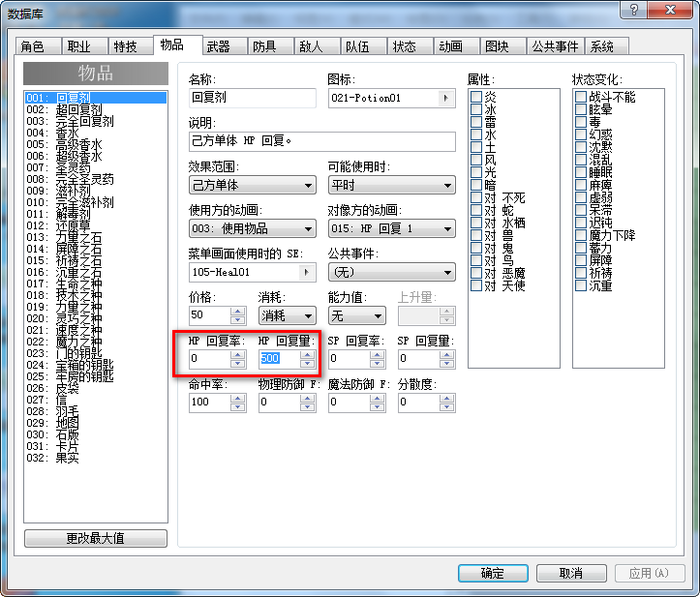Increase the 分散度 value with up arrow
Viewport: 700px width, 597px height.
tap(447, 399)
